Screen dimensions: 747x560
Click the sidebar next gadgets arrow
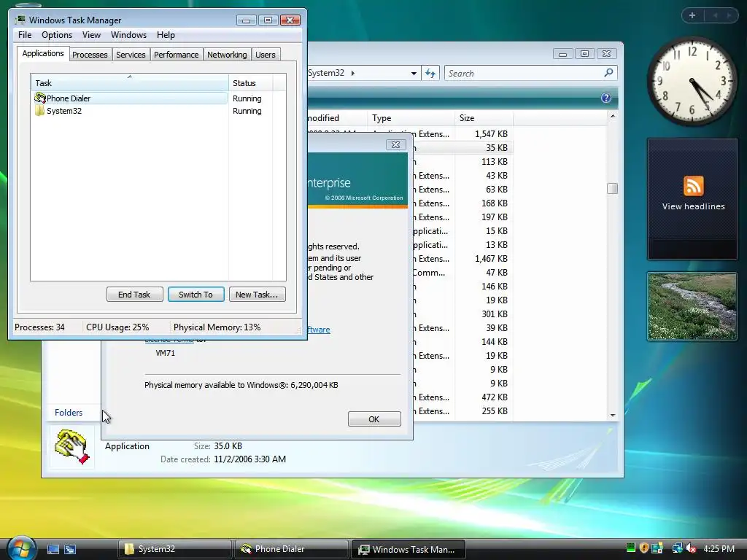[x=729, y=16]
